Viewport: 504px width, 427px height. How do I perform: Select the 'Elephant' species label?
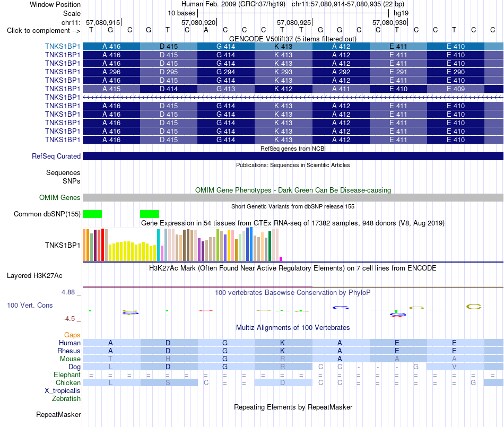(67, 374)
